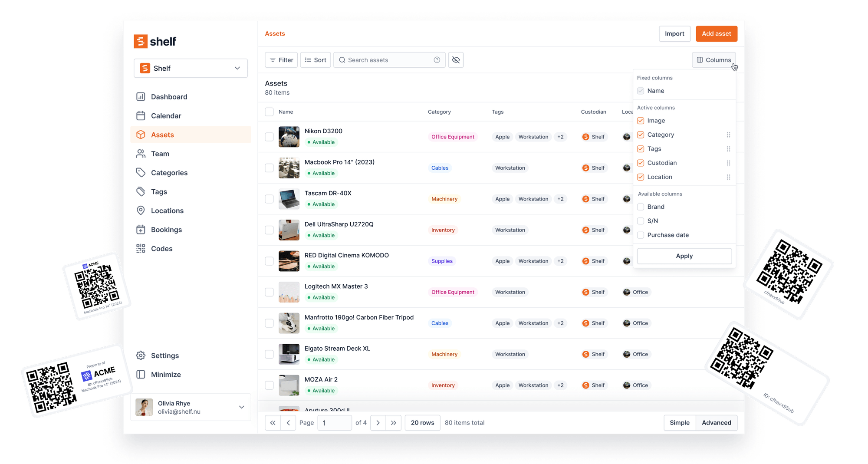Apply the column changes

click(x=684, y=256)
